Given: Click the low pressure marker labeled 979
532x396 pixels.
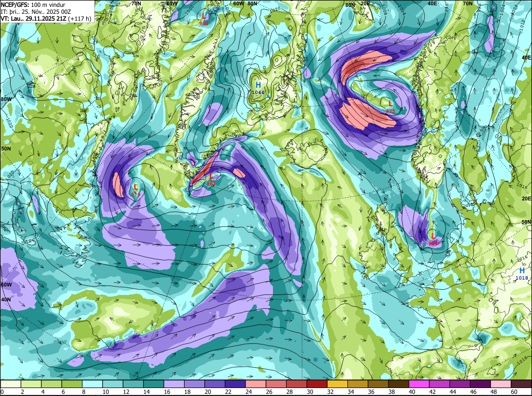Looking at the screenshot, I should click(136, 190).
